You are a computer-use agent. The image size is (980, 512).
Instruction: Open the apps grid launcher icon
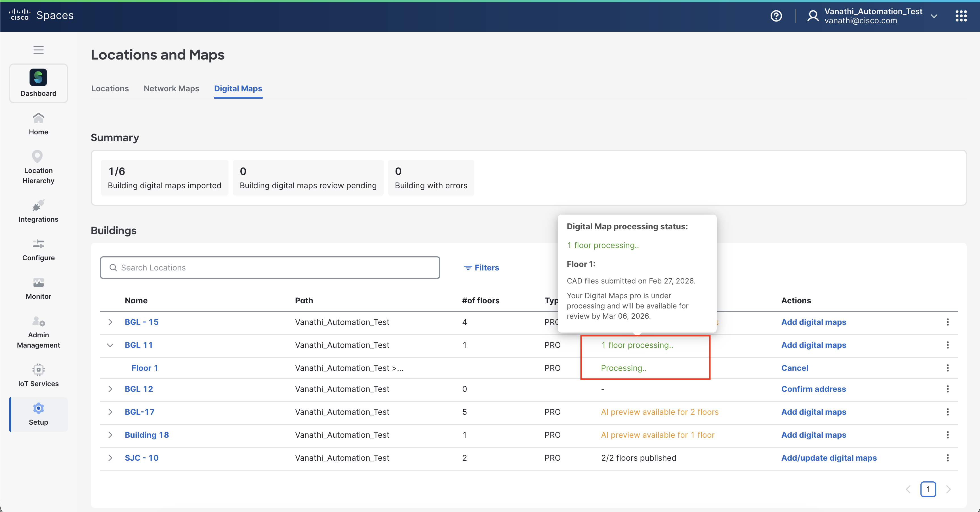961,16
